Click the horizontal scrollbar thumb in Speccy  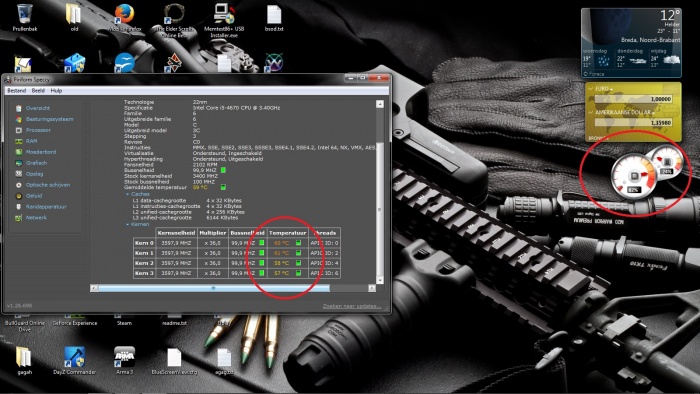coord(214,288)
